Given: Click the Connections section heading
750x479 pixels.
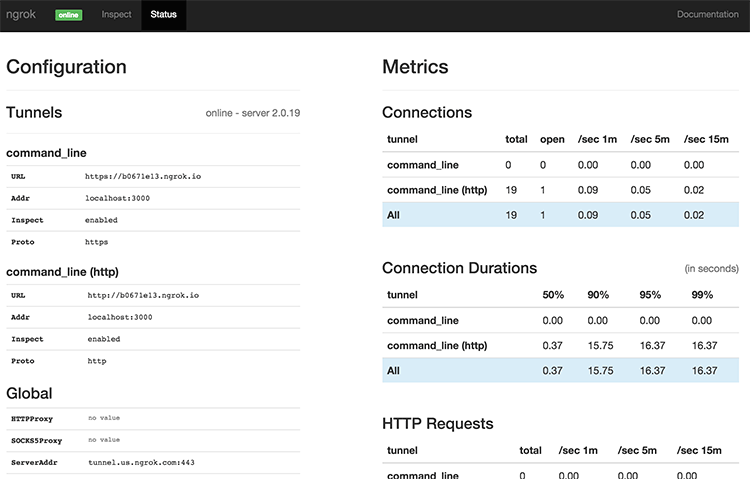Looking at the screenshot, I should point(427,112).
